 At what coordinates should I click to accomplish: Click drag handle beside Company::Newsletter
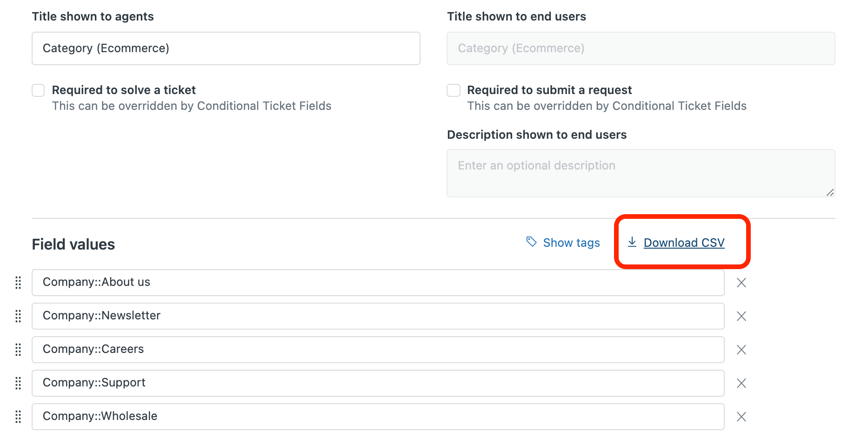pos(18,316)
